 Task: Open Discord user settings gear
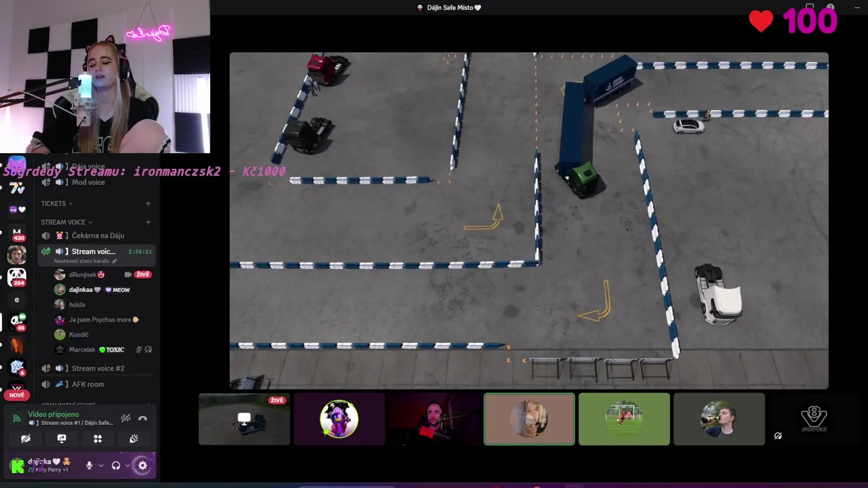(x=142, y=466)
